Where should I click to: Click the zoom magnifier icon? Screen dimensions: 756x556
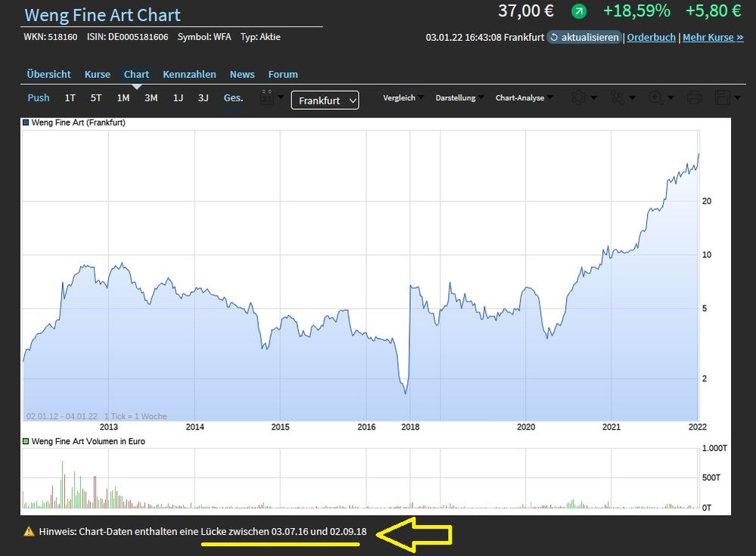coord(656,98)
